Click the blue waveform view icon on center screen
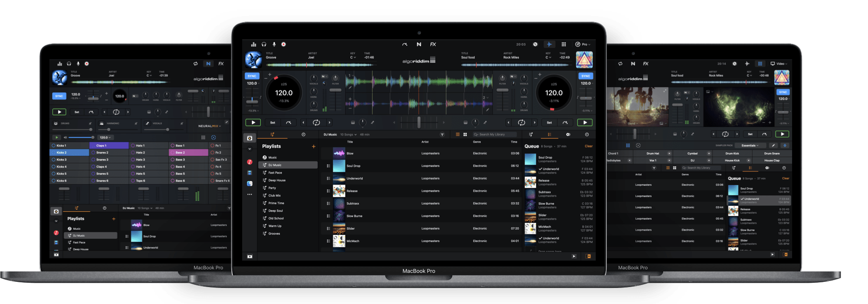868x304 pixels. coord(549,44)
